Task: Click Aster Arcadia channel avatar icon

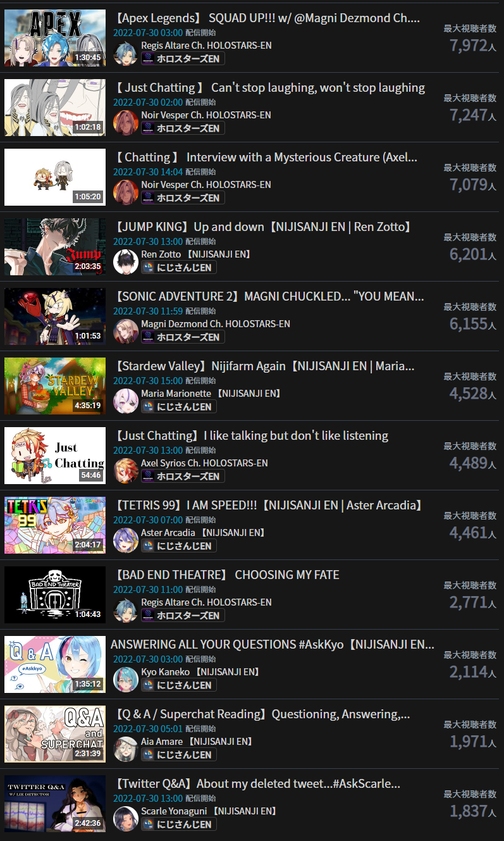Action: pos(126,540)
